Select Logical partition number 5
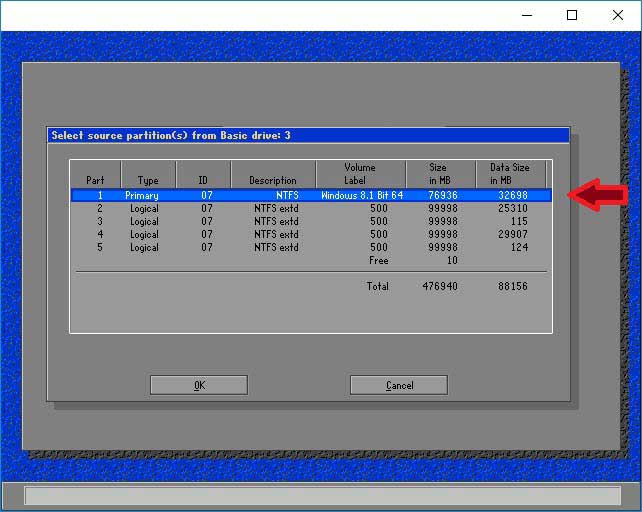The width and height of the screenshot is (642, 512). pos(310,247)
